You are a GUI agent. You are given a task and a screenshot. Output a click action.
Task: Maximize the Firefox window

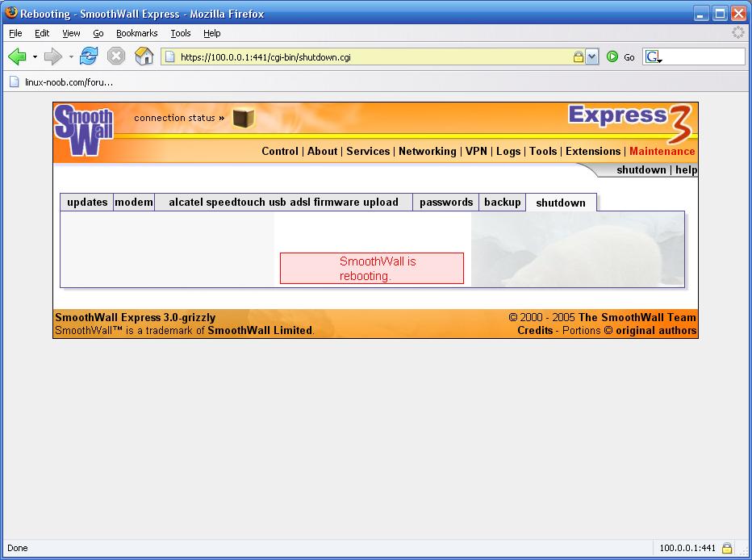point(720,14)
